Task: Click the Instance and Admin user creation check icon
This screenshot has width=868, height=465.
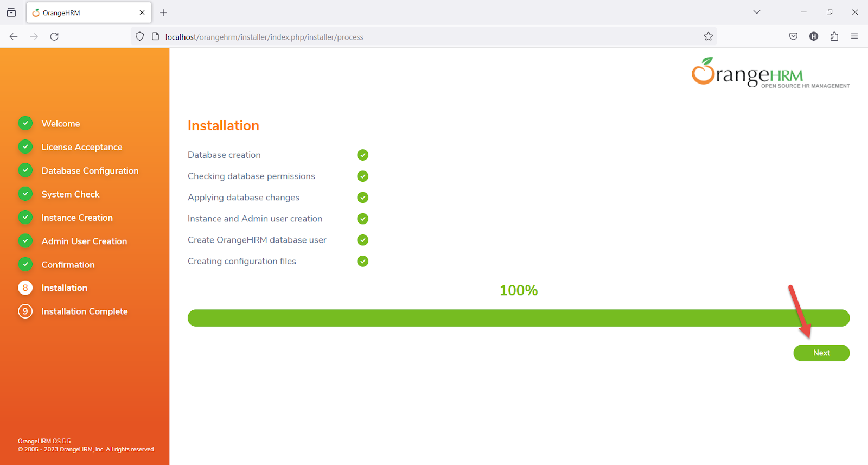Action: tap(363, 219)
